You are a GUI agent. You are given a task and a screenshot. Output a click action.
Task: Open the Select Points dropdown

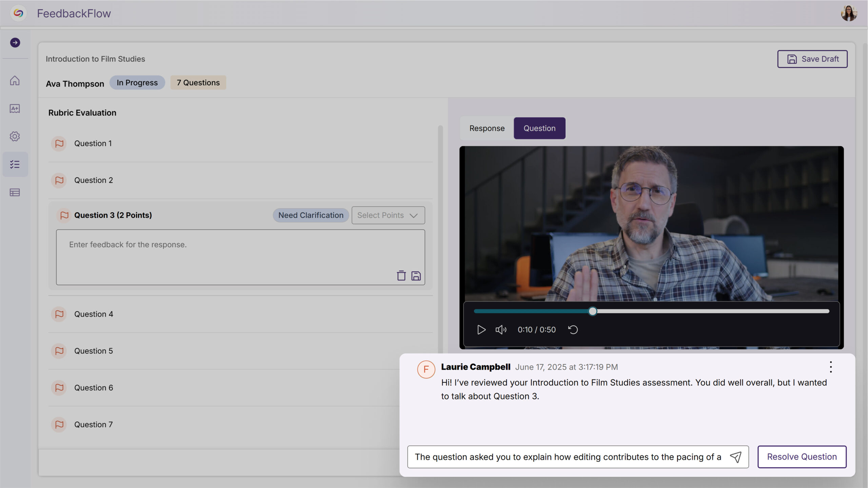[x=388, y=215]
